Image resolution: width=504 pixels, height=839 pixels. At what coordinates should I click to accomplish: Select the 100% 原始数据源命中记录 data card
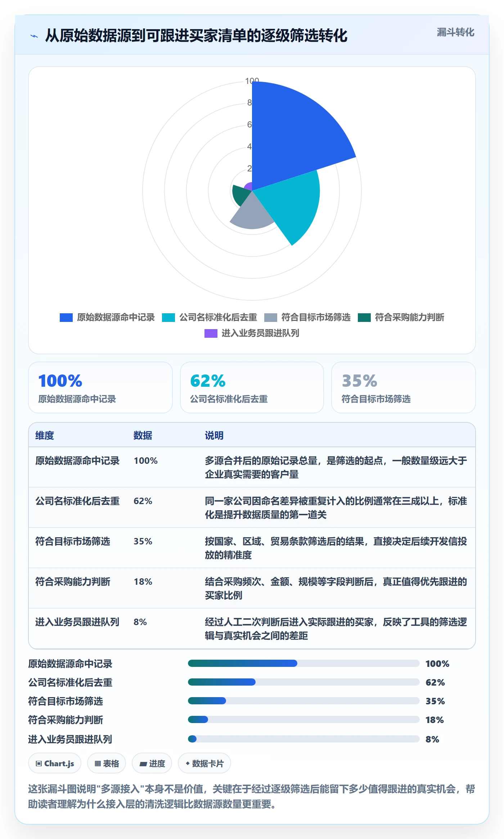pos(100,387)
